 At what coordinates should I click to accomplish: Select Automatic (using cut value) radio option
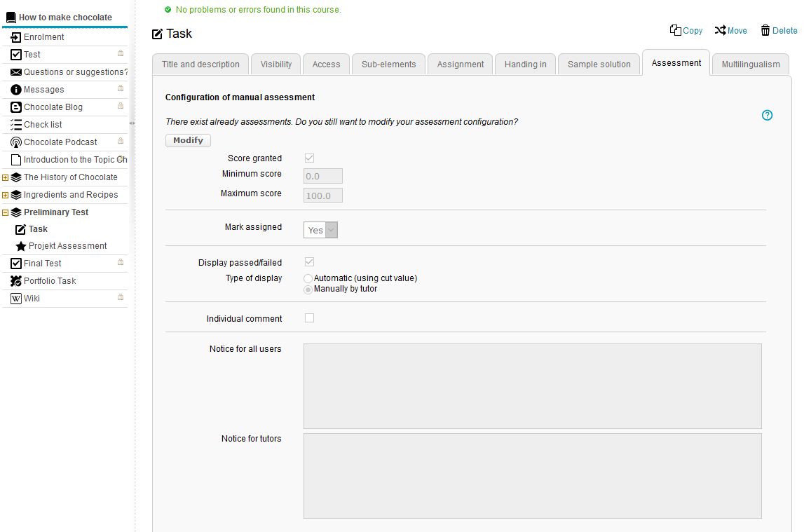[308, 278]
